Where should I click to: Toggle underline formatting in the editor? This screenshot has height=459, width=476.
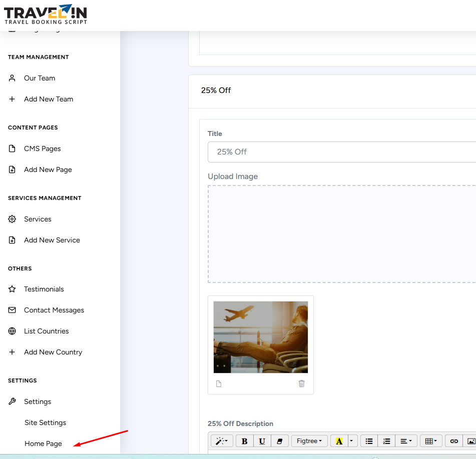(262, 441)
